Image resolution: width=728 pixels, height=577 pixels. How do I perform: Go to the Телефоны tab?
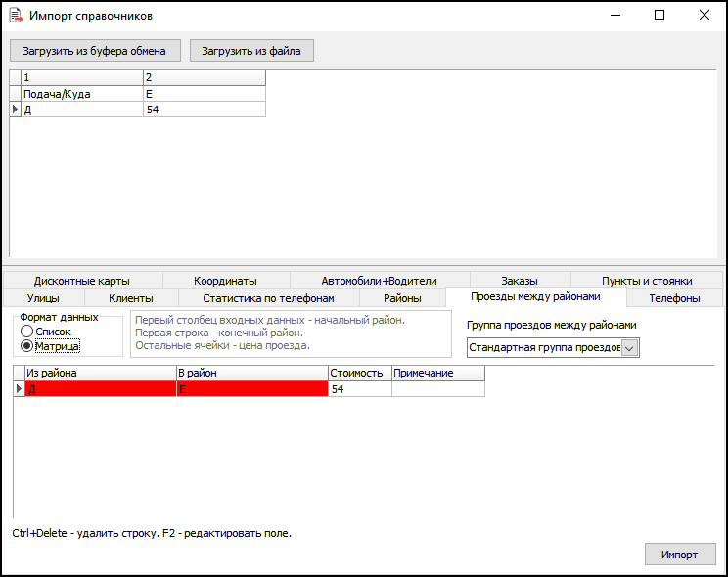pos(674,298)
